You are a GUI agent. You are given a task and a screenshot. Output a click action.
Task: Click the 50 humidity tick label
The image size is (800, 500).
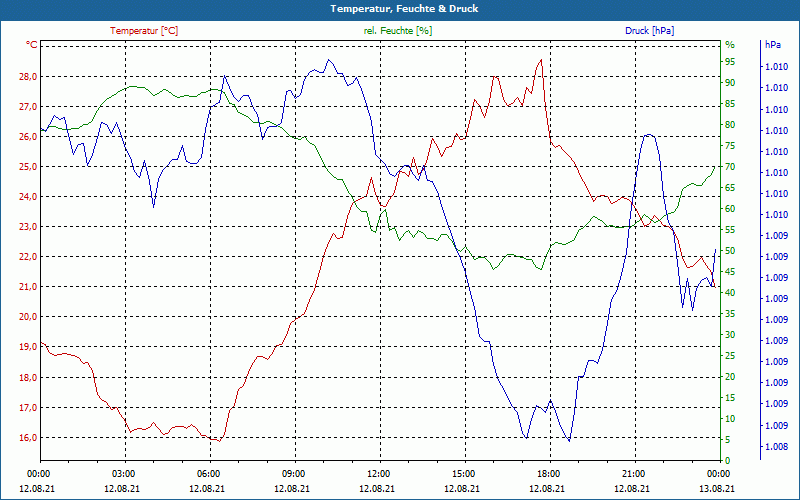730,251
